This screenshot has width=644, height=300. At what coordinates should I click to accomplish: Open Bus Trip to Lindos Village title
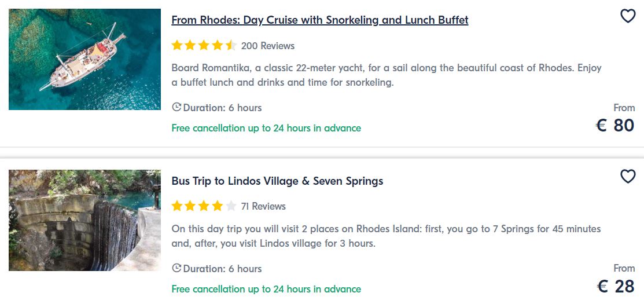click(277, 181)
